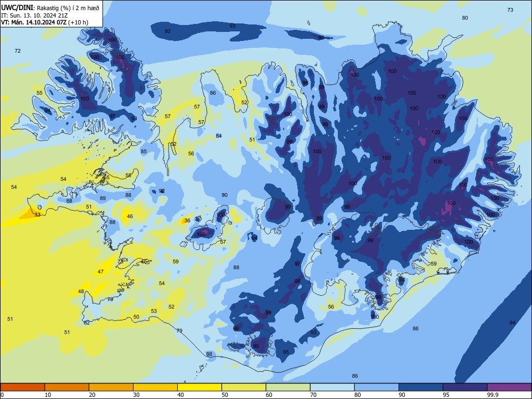Select the '20' legend scale label
The image size is (532, 399).
(x=92, y=395)
